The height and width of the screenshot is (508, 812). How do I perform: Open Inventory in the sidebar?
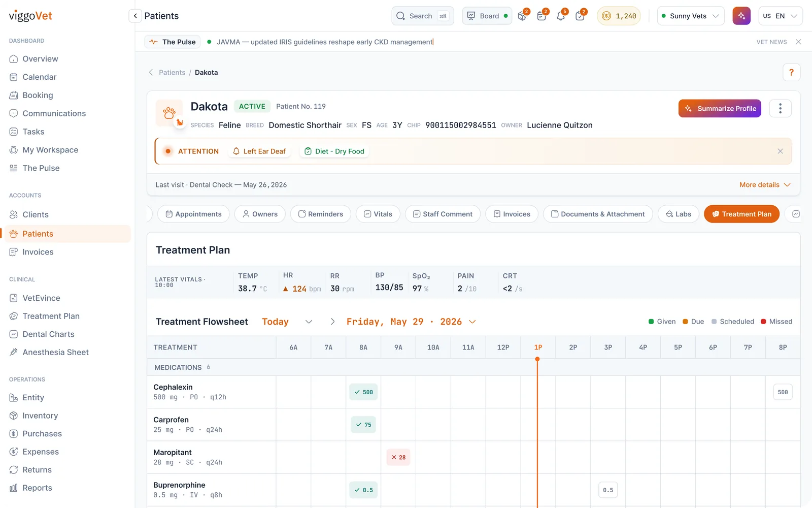(40, 416)
